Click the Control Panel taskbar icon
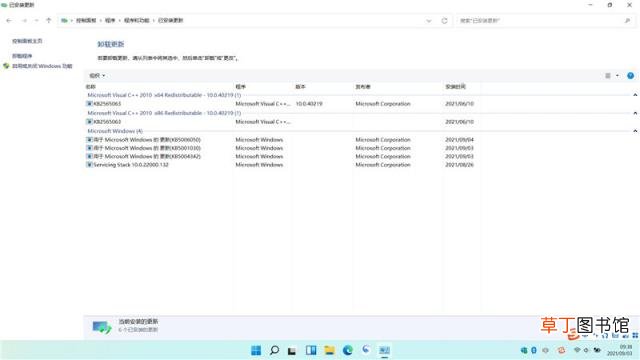Screen dimensions: 640x360 (x=384, y=350)
